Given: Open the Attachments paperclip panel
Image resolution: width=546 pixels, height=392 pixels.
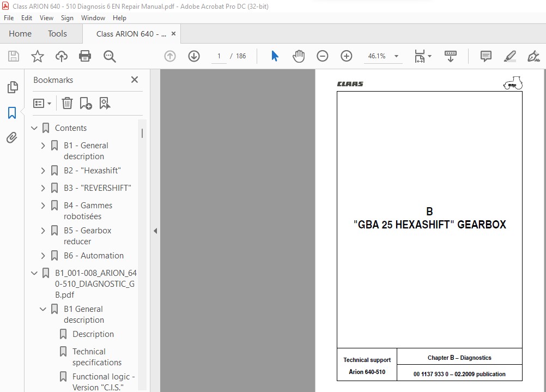Looking at the screenshot, I should coord(12,138).
